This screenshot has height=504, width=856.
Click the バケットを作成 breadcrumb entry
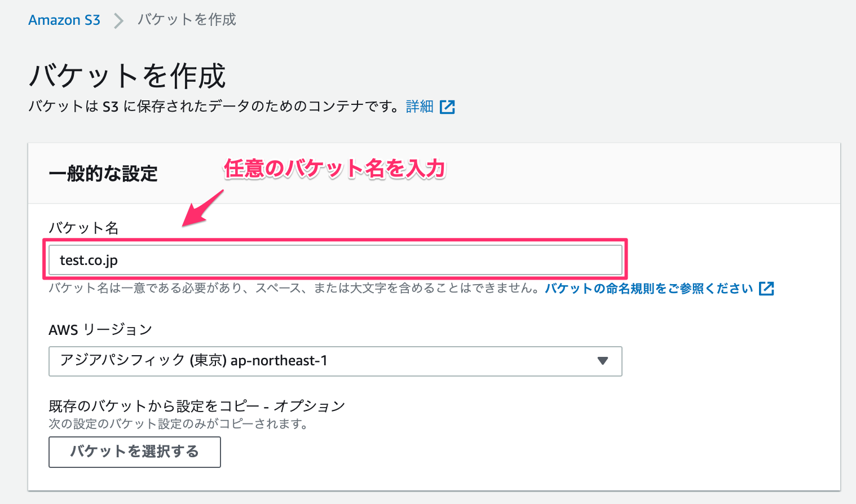[x=186, y=20]
